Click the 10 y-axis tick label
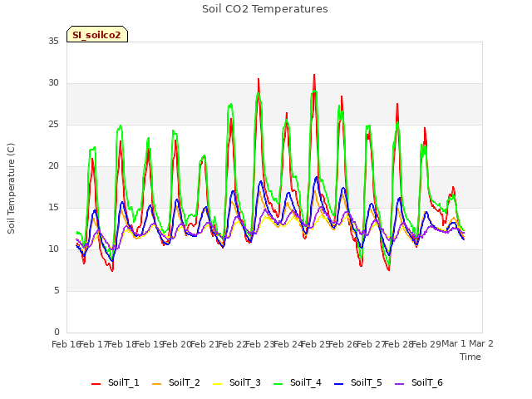This screenshot has width=532, height=399. pos(53,249)
